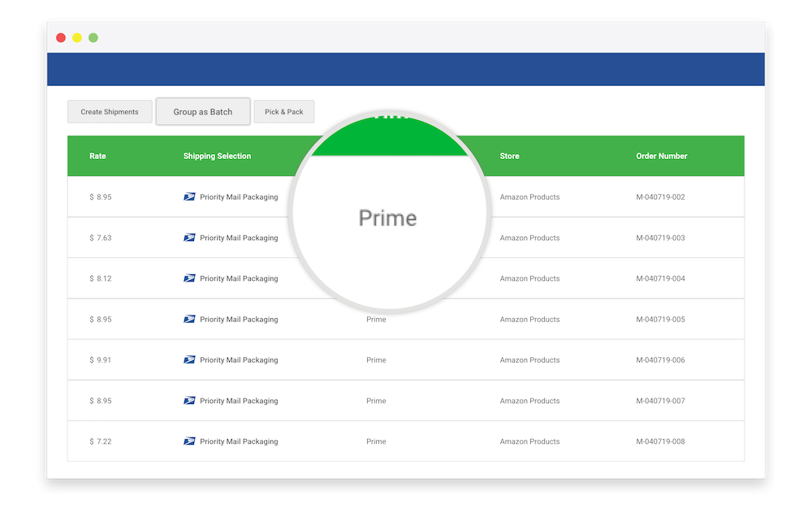Select the $ 8.12 rate cell

101,278
